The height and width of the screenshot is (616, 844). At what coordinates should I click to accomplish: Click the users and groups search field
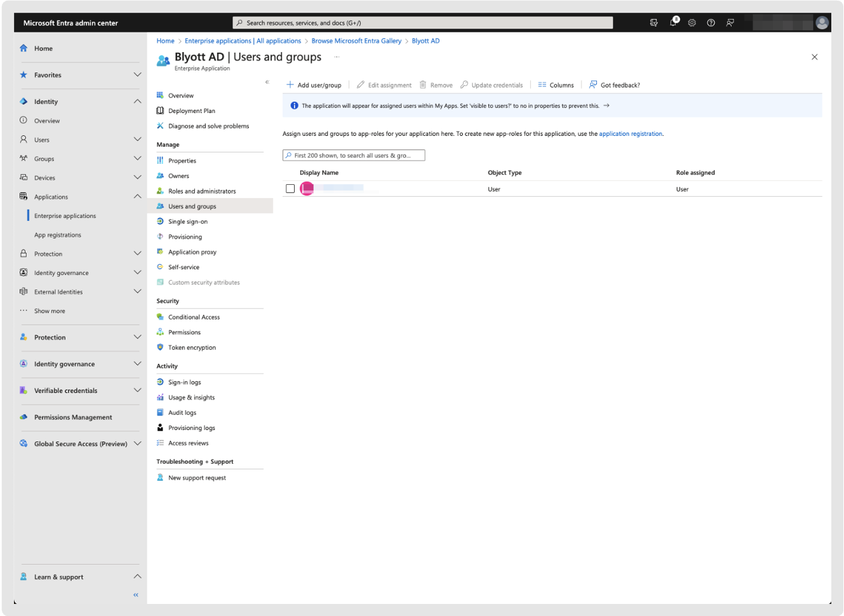point(354,156)
